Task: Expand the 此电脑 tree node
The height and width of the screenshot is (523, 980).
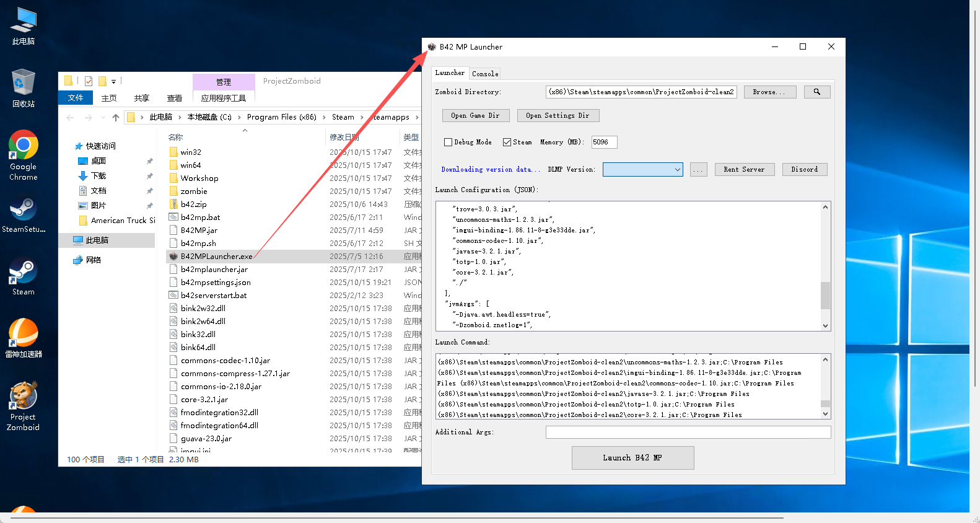Action: coord(66,240)
